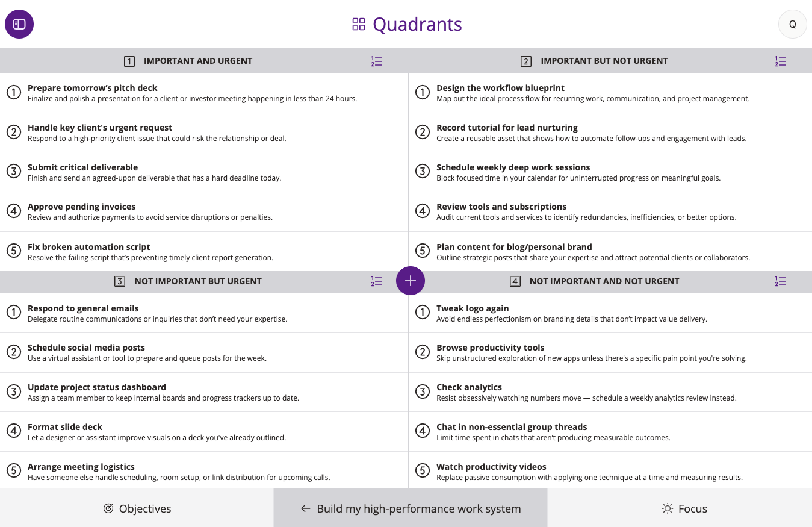
Task: Expand the Important and Urgent quadrant header
Action: (x=197, y=61)
